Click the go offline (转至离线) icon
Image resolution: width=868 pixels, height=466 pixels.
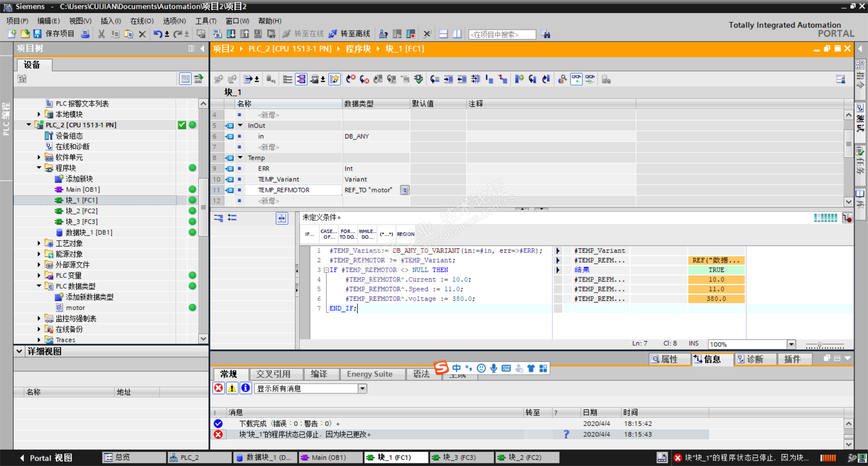coord(333,34)
